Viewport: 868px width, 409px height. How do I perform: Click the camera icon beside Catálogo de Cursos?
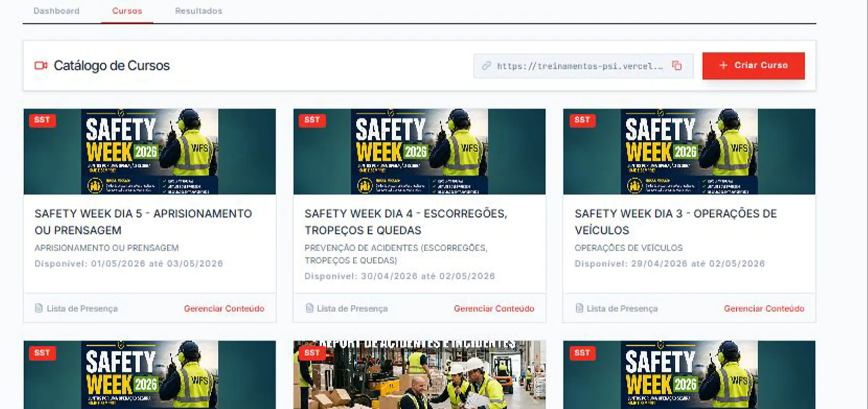click(x=41, y=66)
